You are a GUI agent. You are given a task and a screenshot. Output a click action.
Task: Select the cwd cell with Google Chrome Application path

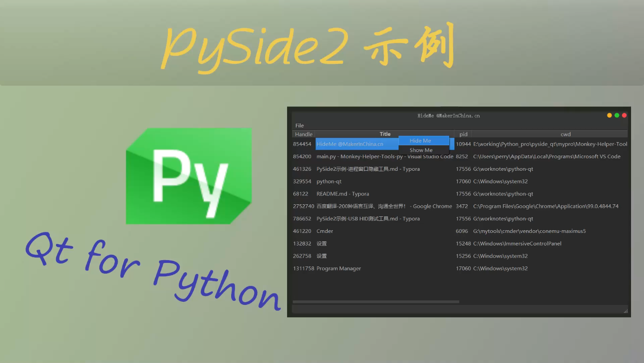(550, 207)
